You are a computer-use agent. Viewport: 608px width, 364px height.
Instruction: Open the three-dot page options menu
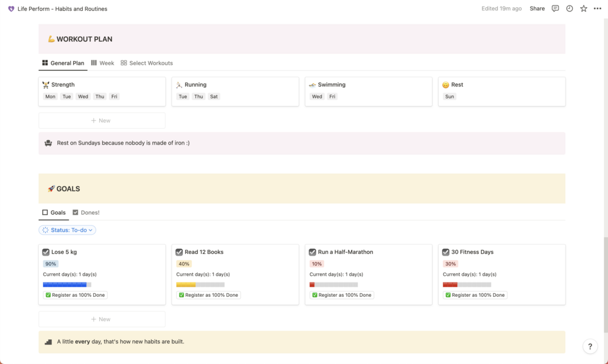click(598, 8)
